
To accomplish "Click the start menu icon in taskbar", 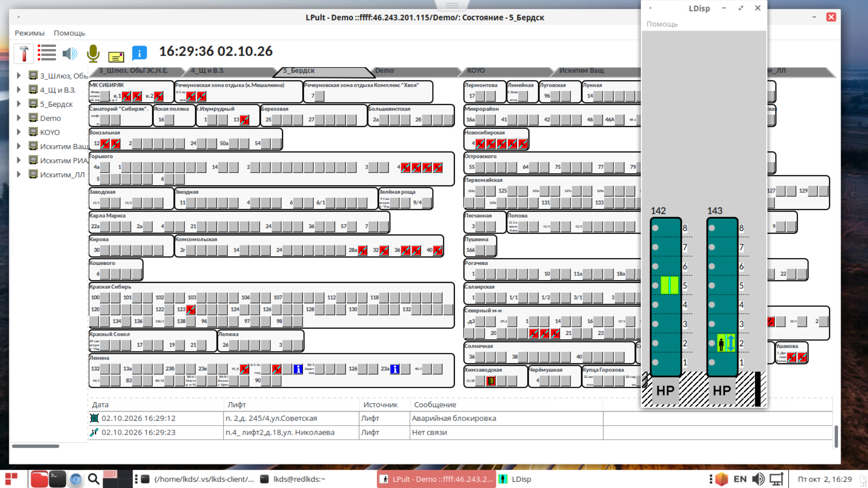I will coord(11,479).
